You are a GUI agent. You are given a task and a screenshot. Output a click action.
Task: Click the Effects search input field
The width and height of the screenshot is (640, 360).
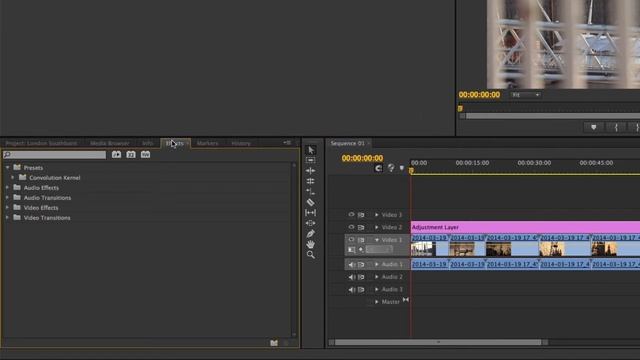click(x=54, y=155)
